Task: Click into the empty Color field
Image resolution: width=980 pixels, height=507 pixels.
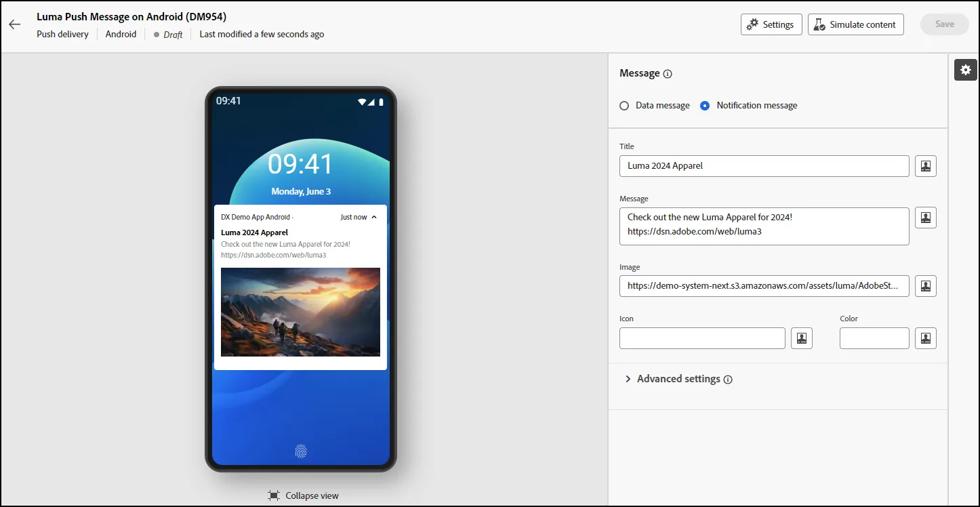Action: pyautogui.click(x=874, y=338)
